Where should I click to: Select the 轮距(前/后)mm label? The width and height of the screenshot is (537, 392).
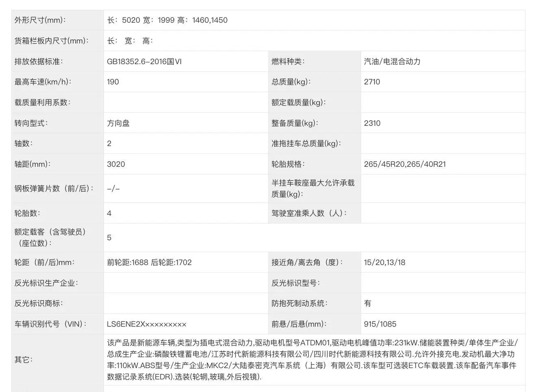(44, 263)
